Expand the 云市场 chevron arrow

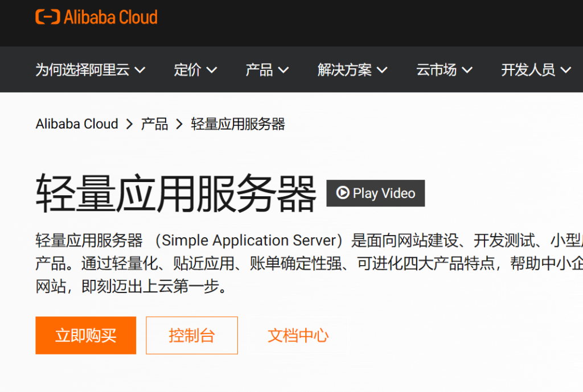pos(467,70)
